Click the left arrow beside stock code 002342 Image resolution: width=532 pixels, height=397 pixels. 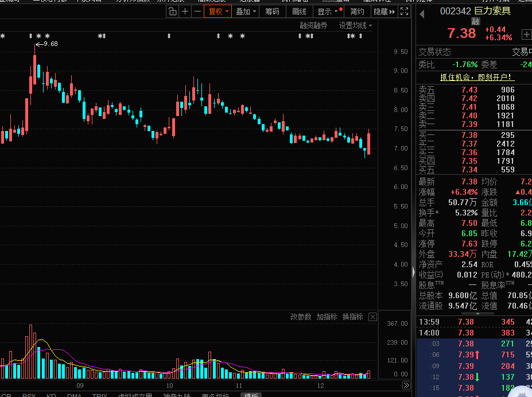click(422, 13)
